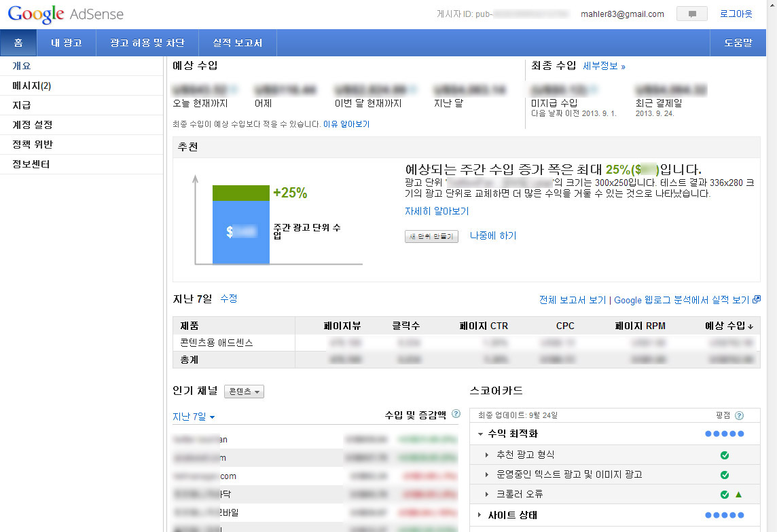Image resolution: width=777 pixels, height=532 pixels.
Task: Open the 콘텐츠 channel dropdown
Action: tap(244, 392)
